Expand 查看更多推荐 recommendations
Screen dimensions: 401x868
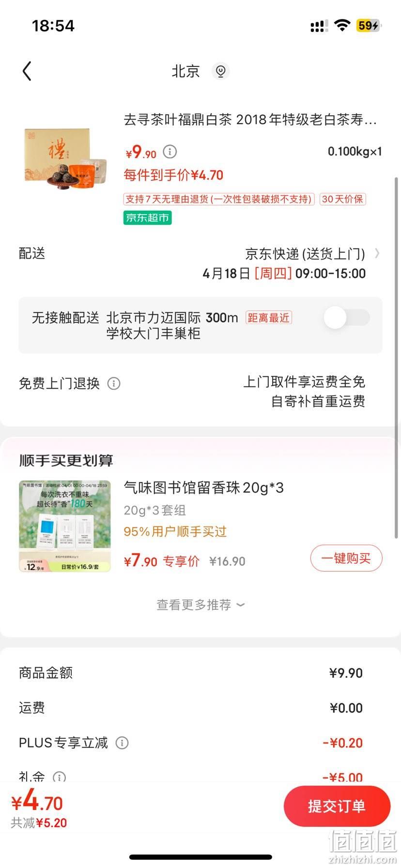(200, 605)
